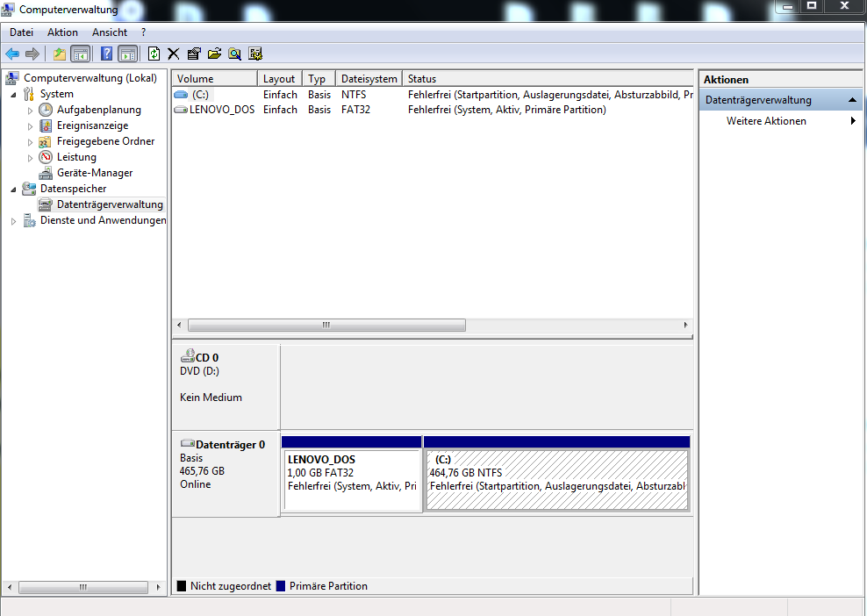
Task: Expand Freigegebene Ordner node arrow
Action: tap(30, 142)
